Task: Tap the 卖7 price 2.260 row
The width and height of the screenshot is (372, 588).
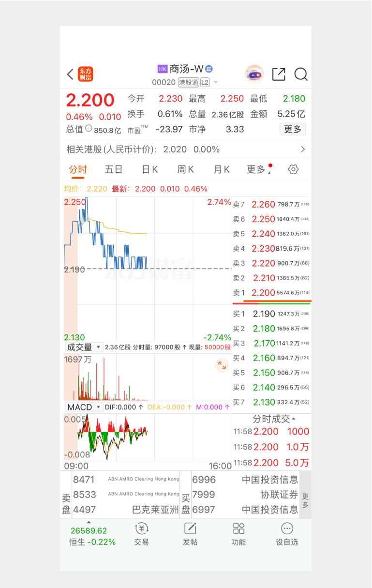Action: coord(271,204)
